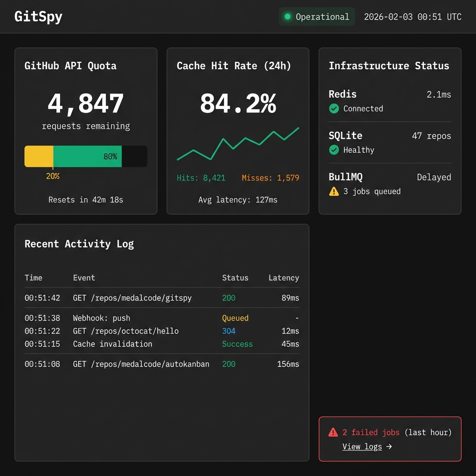Click the 2026-02-03 timestamp
The width and height of the screenshot is (476, 476).
pos(412,16)
